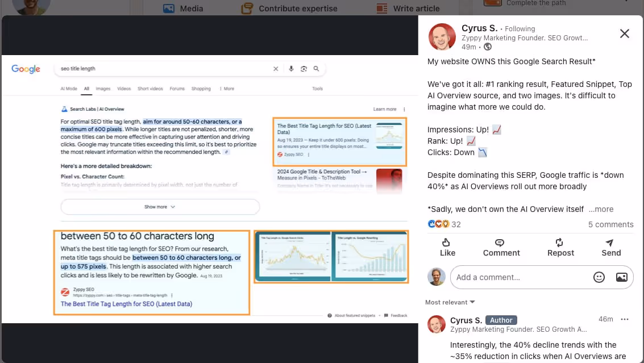Click the Complete the path text
Image resolution: width=644 pixels, height=363 pixels.
click(536, 3)
